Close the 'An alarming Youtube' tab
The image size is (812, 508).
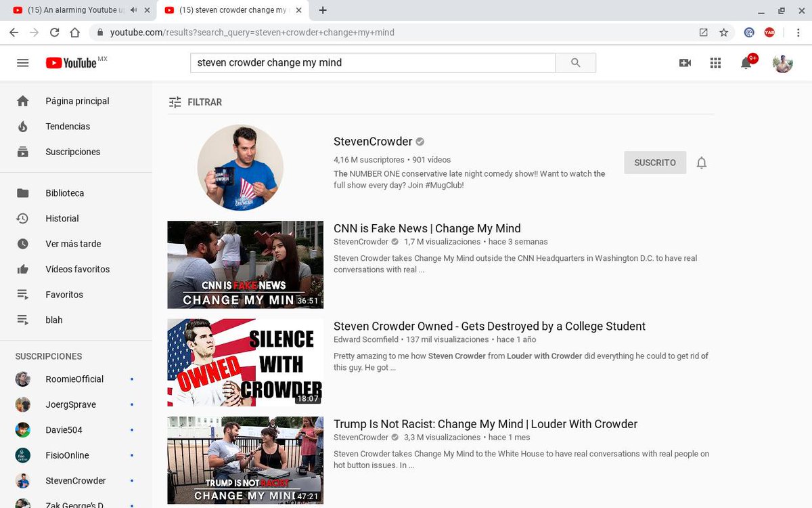(146, 10)
